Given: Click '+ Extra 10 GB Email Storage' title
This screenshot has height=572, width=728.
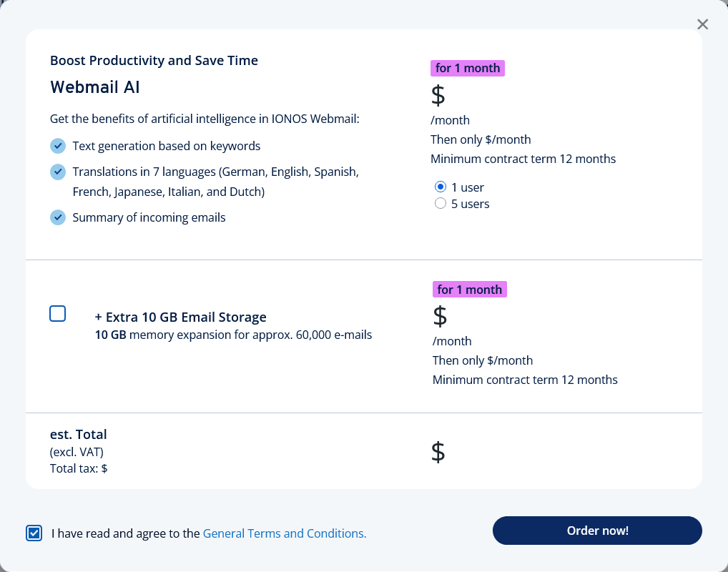Looking at the screenshot, I should [x=181, y=317].
